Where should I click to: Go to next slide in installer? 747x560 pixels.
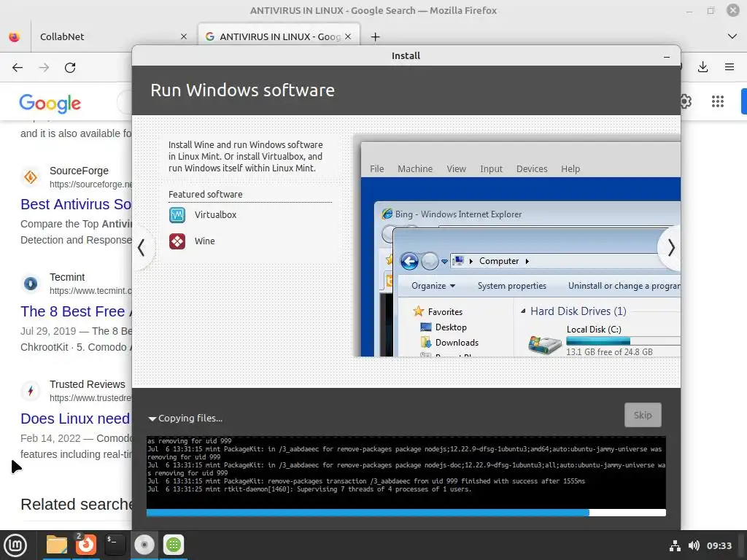671,248
